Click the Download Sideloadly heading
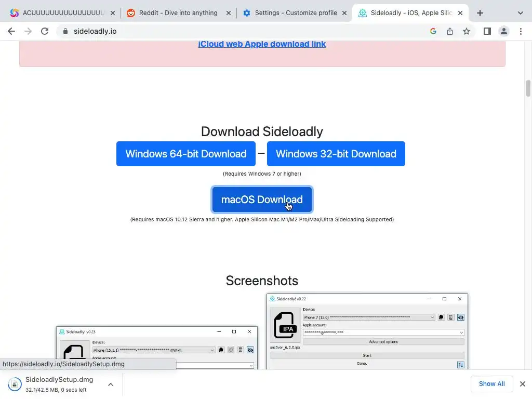Screen dimensions: 532x399 pos(262,131)
